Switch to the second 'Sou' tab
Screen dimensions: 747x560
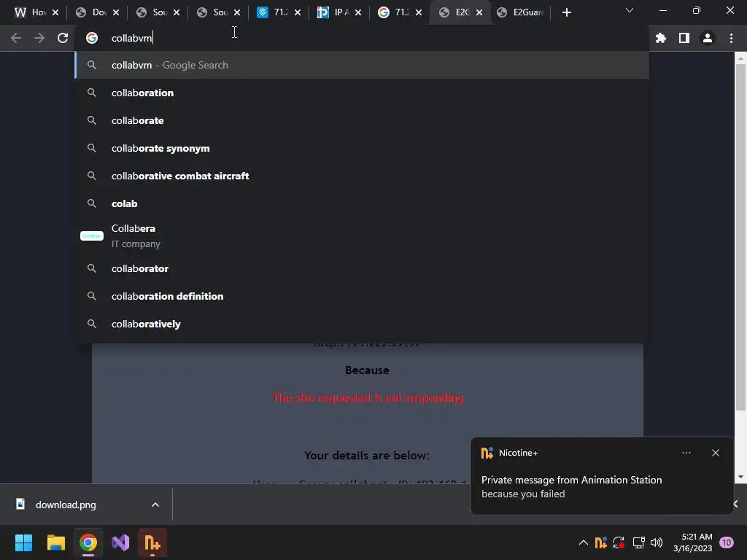click(x=213, y=12)
